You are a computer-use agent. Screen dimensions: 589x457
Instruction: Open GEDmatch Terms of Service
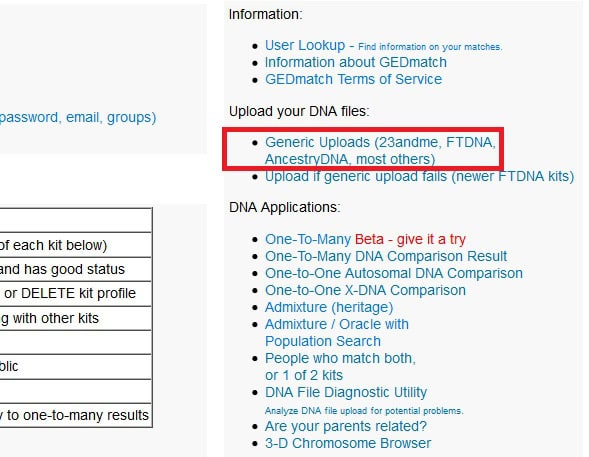pos(353,79)
